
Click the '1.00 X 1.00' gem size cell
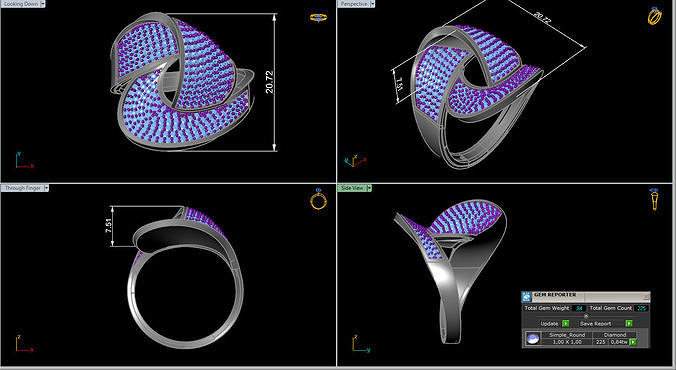pyautogui.click(x=567, y=342)
